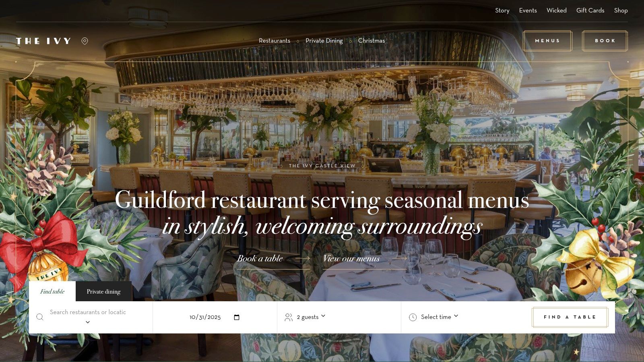Open the Christmas navigation link
The height and width of the screenshot is (362, 644).
(x=372, y=41)
